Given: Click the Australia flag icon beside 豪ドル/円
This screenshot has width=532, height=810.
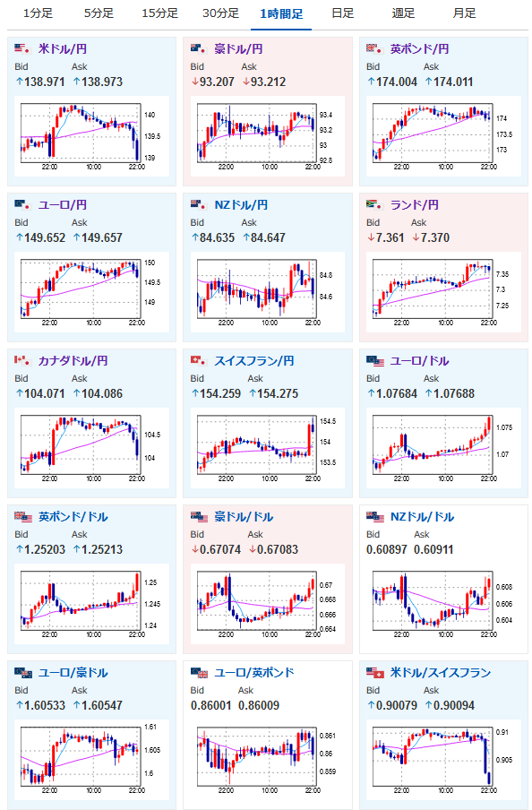Looking at the screenshot, I should (x=199, y=49).
